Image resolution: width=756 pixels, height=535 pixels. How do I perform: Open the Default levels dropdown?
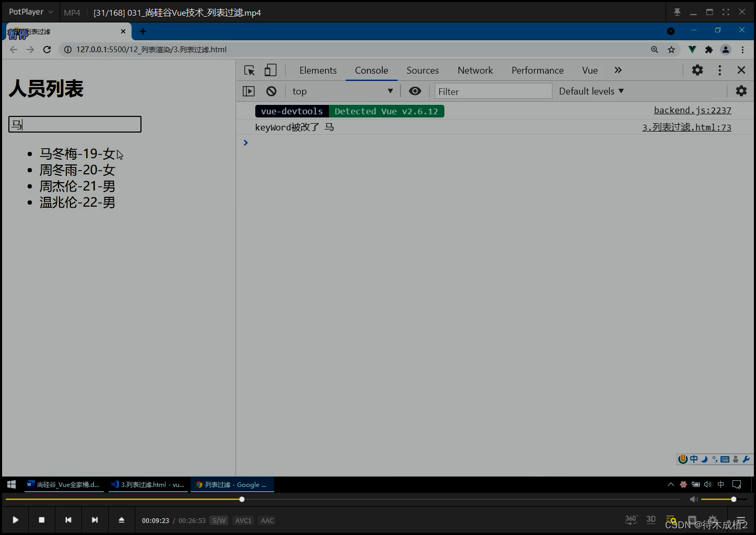(x=592, y=91)
